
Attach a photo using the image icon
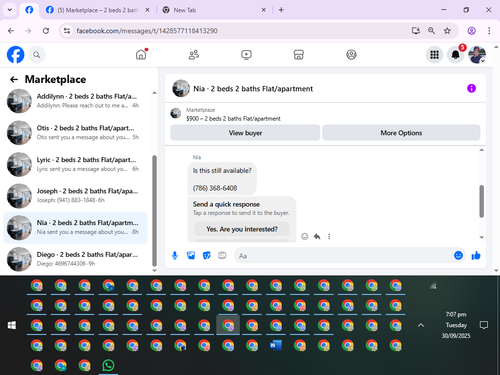click(191, 256)
